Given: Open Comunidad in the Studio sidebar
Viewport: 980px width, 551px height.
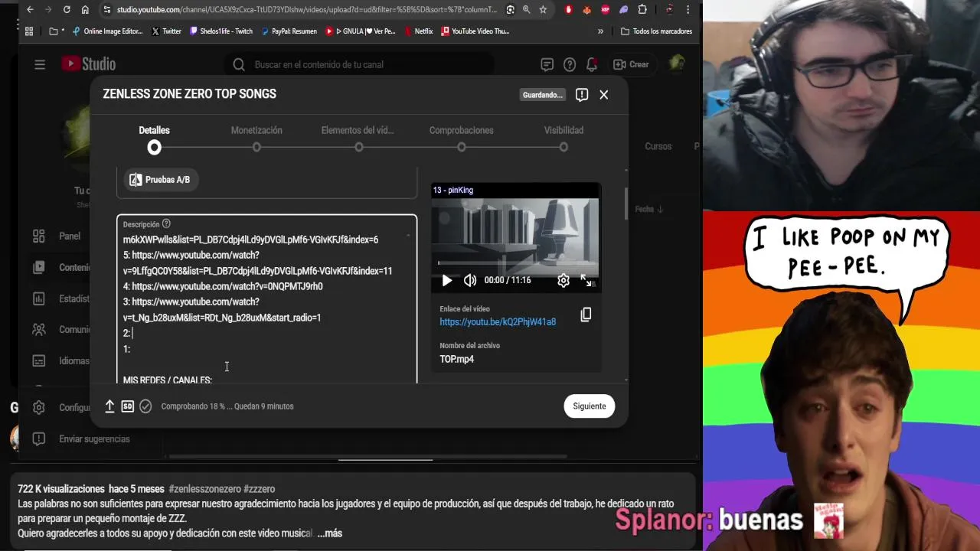Looking at the screenshot, I should click(62, 330).
